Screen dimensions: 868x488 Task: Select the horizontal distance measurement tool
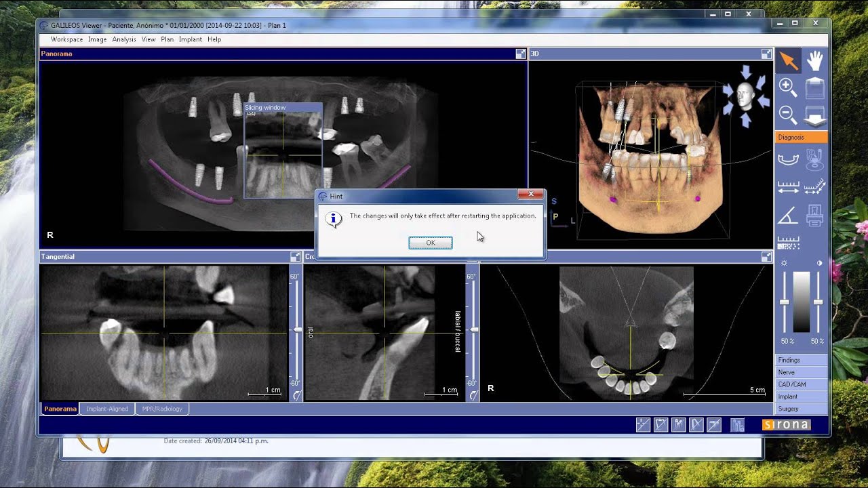click(788, 188)
